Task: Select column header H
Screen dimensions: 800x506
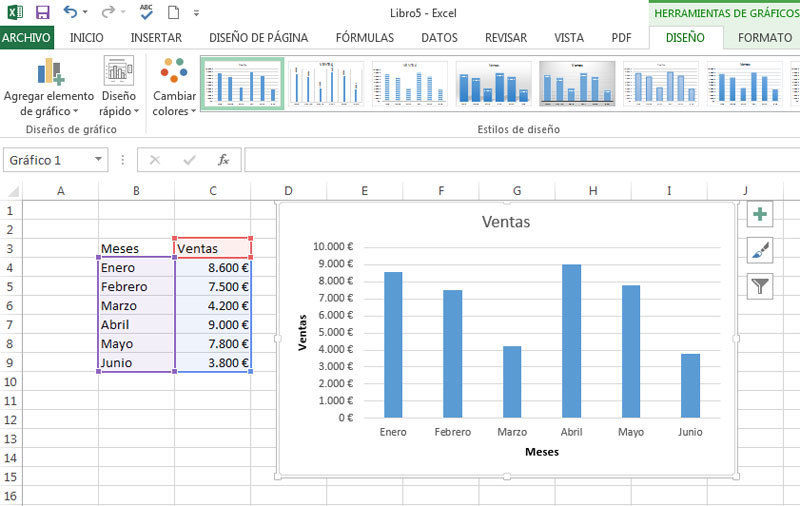Action: pos(593,191)
